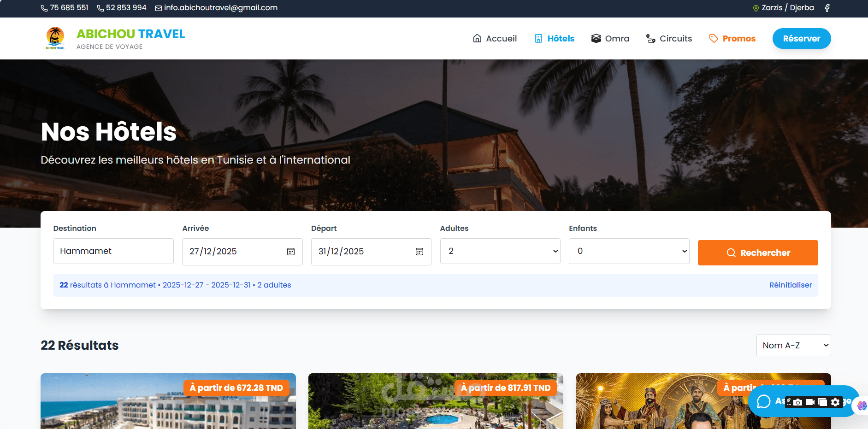
Task: Click the magnifier icon in Rechercher button
Action: (x=731, y=253)
